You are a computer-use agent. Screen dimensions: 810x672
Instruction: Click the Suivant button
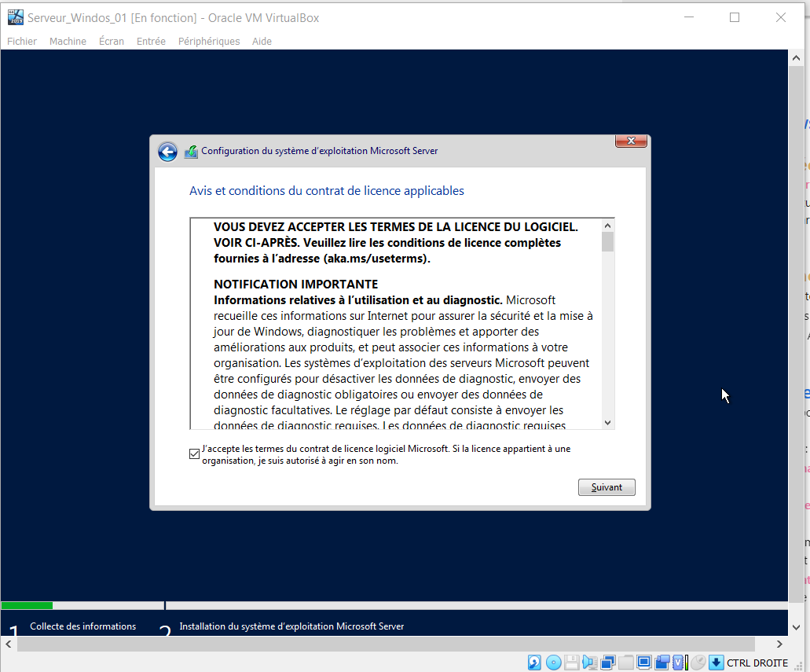pos(606,487)
